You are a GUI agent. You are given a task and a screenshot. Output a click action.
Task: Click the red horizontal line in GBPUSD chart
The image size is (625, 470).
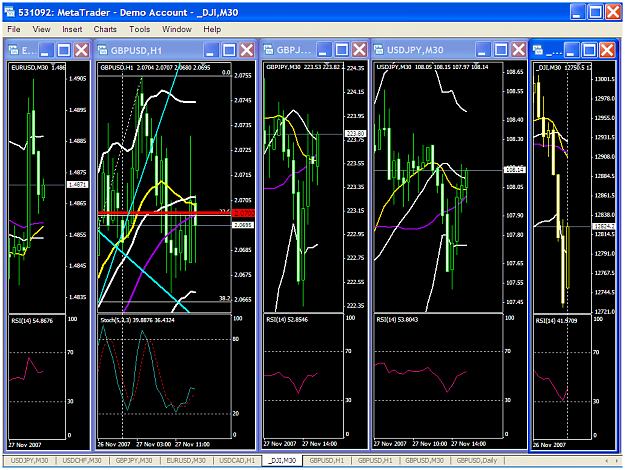click(x=164, y=213)
